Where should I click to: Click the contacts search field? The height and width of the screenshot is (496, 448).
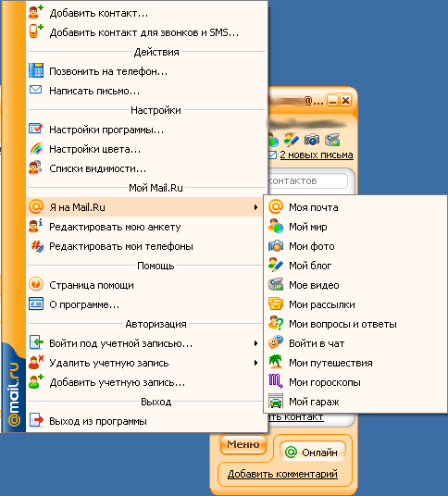click(307, 181)
